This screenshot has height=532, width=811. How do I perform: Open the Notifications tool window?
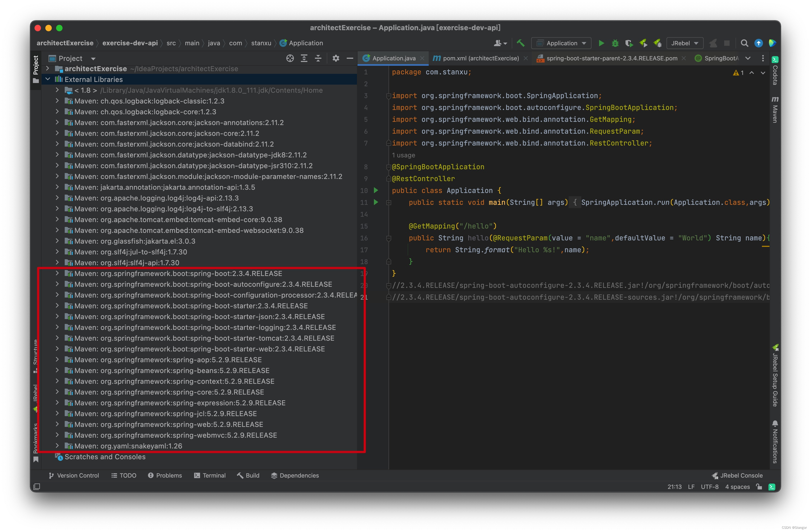[x=775, y=442]
